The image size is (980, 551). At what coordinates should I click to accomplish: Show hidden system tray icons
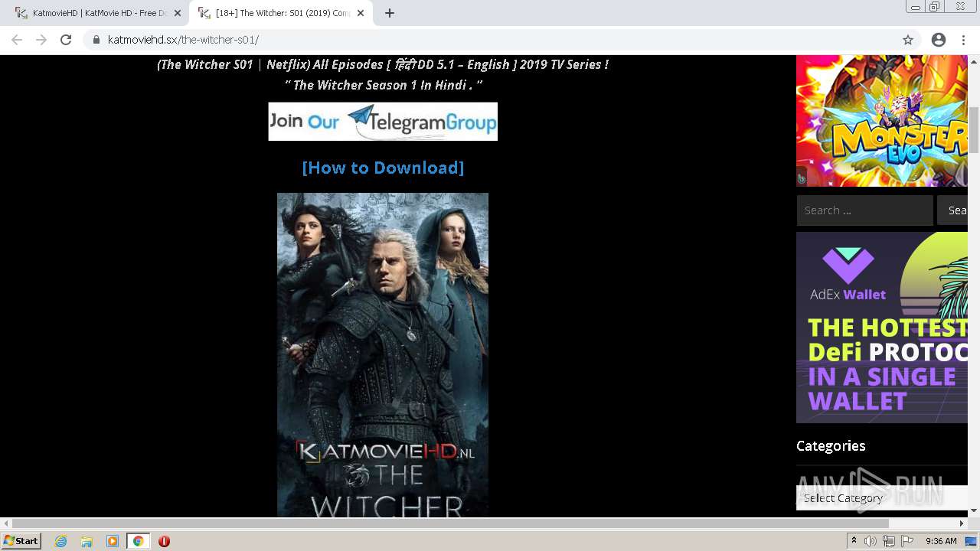(854, 541)
